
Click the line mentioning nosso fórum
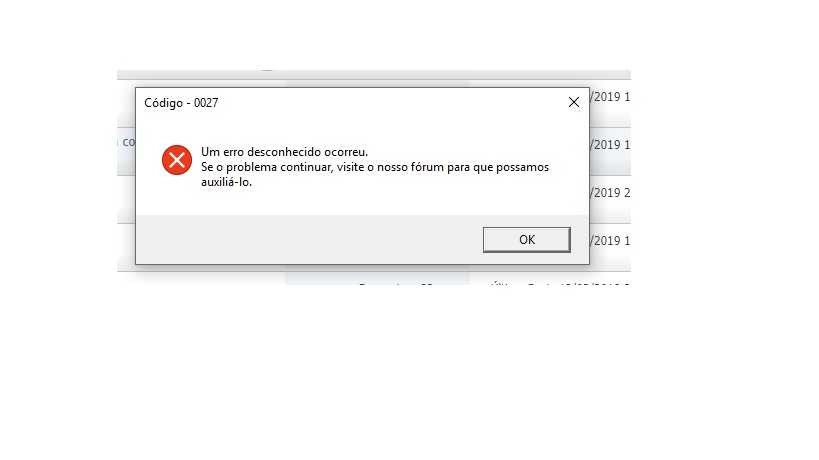375,167
